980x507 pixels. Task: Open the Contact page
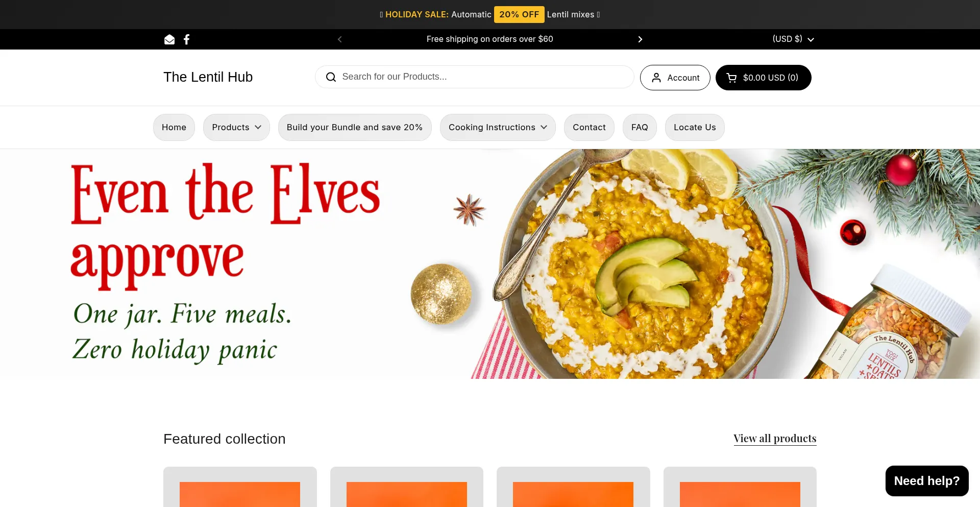tap(589, 127)
